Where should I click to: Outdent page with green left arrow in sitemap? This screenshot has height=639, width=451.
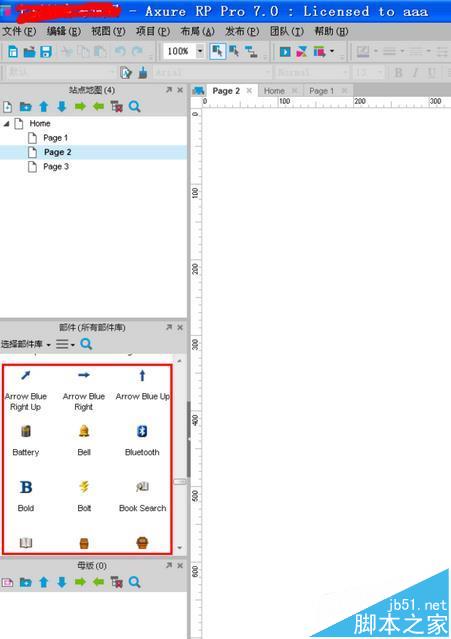click(x=98, y=107)
